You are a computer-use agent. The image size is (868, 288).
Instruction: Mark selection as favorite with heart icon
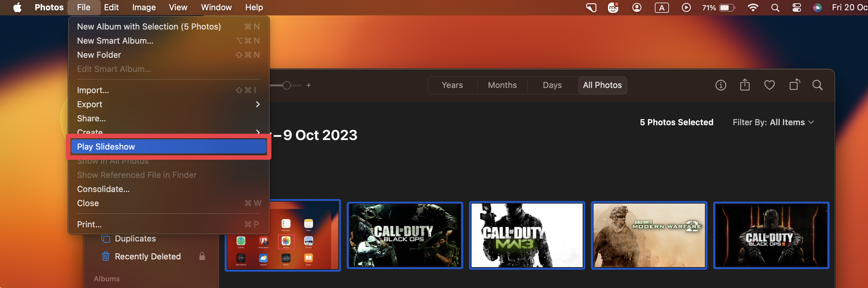(769, 85)
